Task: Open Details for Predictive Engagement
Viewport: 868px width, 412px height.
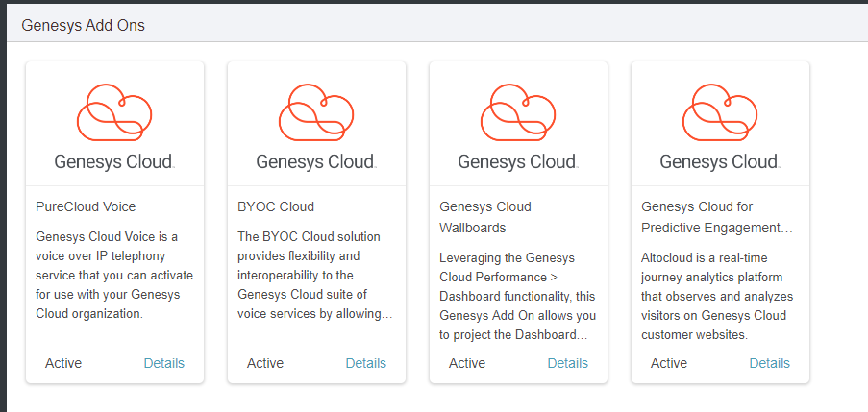Action: click(x=769, y=363)
